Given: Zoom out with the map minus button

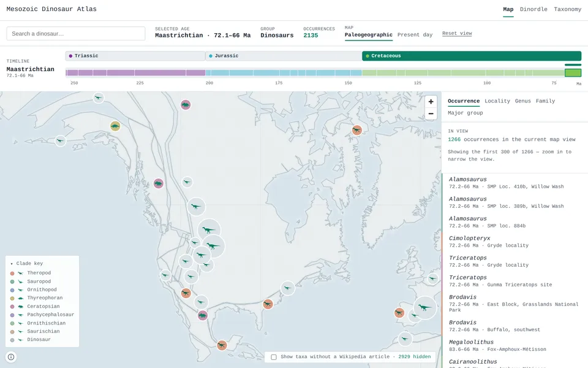Looking at the screenshot, I should coord(431,114).
